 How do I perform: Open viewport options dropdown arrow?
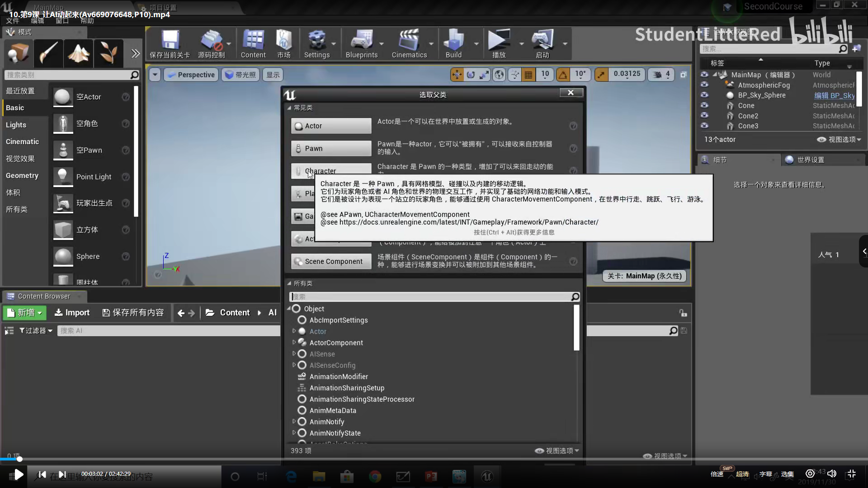tap(155, 75)
